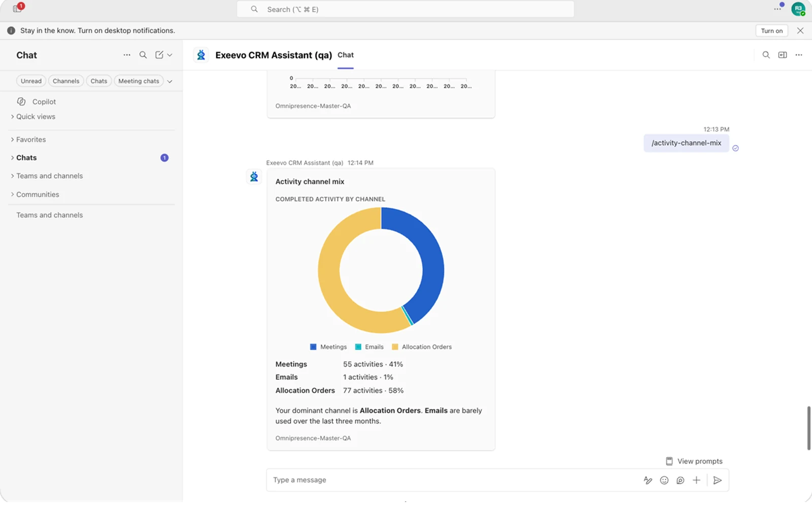This screenshot has width=812, height=508.
Task: Open conversation more options in header
Action: pyautogui.click(x=799, y=55)
